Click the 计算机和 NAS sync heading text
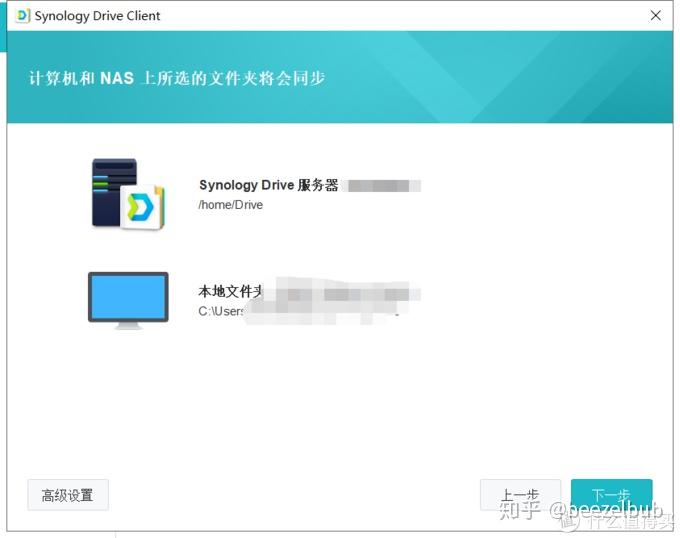 [177, 78]
